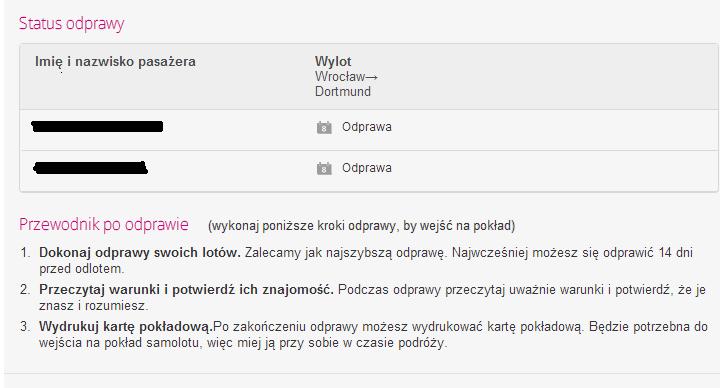720x388 pixels.
Task: Click the bold Przeczytaj warunki i potwierdź step
Action: pyautogui.click(x=186, y=290)
